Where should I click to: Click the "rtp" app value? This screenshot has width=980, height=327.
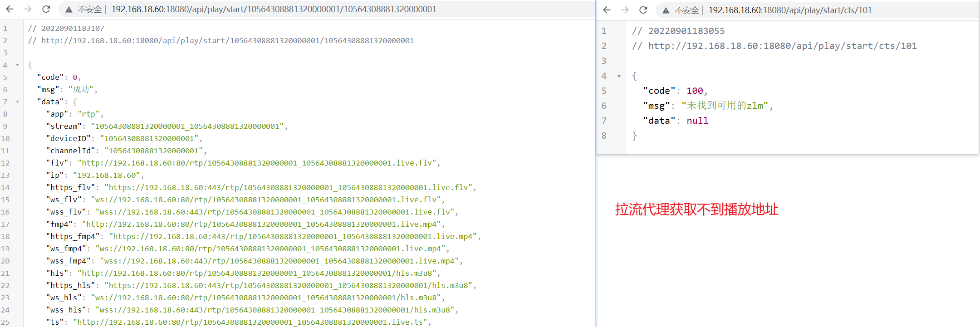(x=88, y=114)
